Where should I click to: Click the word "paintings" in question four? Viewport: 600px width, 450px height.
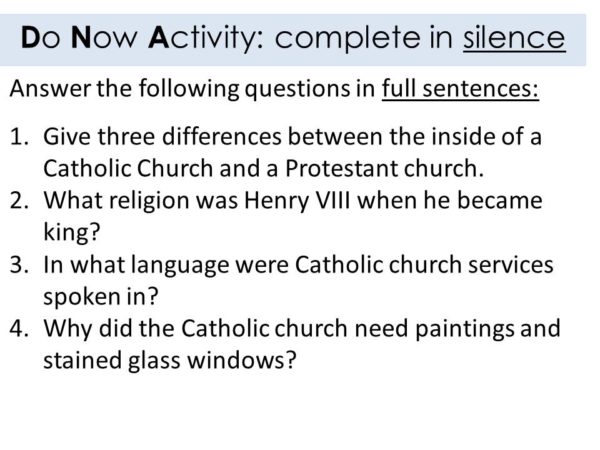click(464, 329)
